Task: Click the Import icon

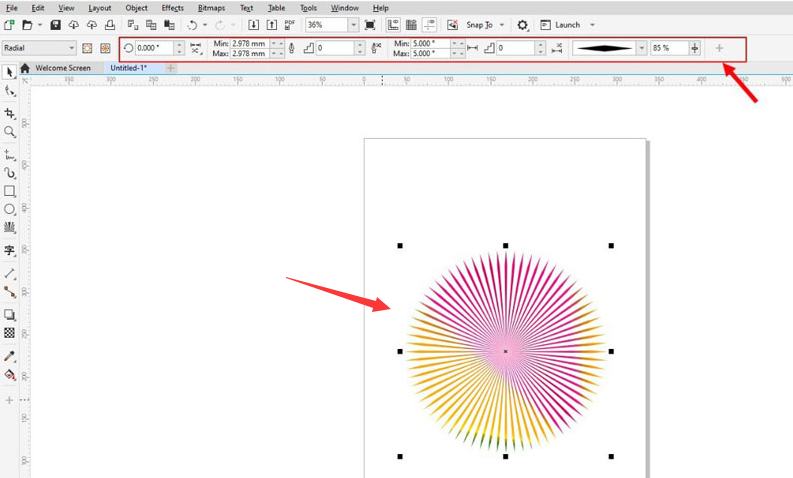Action: [253, 25]
